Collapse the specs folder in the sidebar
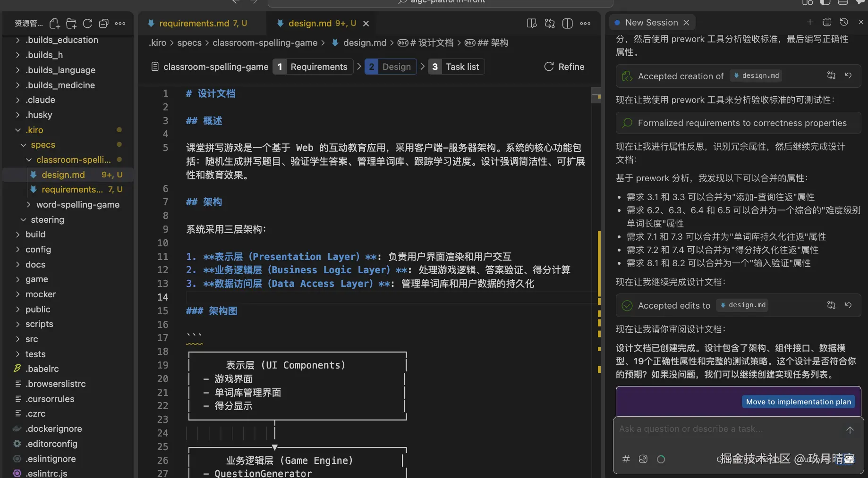The image size is (868, 478). [x=22, y=144]
